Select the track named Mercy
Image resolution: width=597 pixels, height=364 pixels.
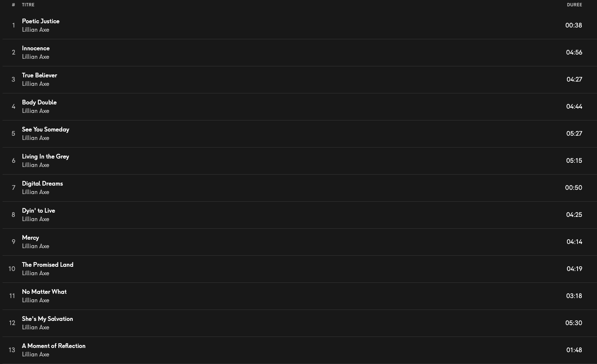pyautogui.click(x=30, y=238)
